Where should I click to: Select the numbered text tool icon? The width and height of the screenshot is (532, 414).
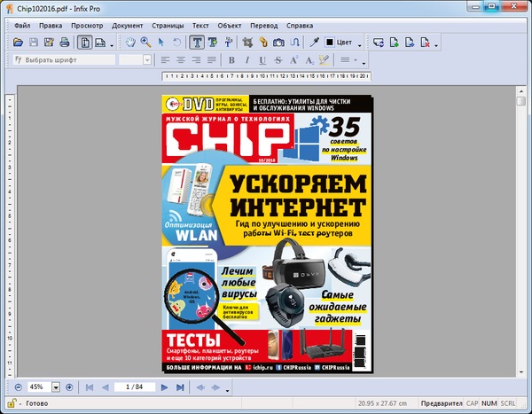tap(229, 43)
